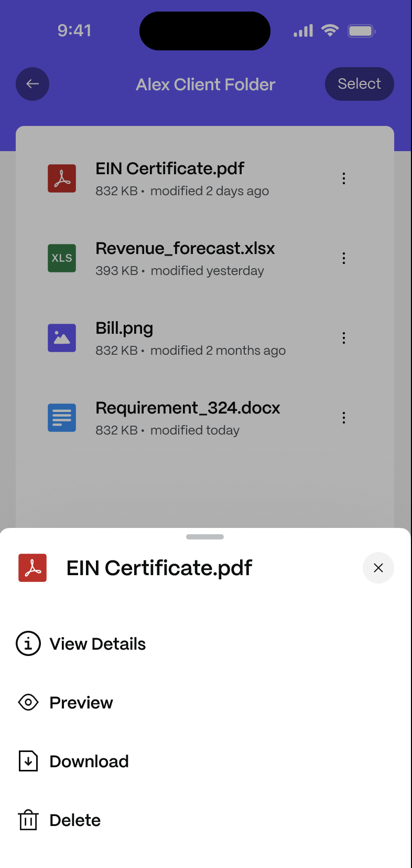Viewport: 412px width, 868px height.
Task: Click the document icon for Requirement_324.docx
Action: (x=62, y=418)
